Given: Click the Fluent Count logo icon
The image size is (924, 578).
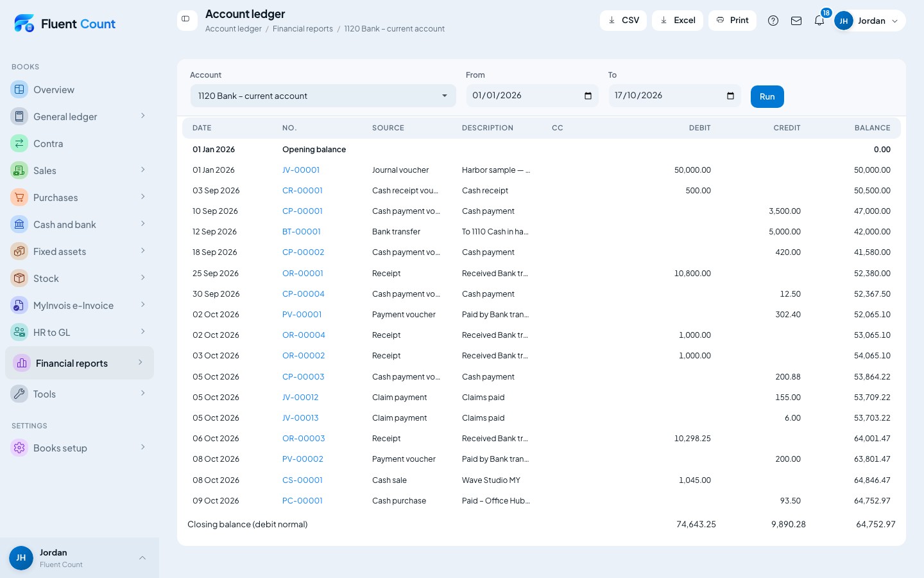Looking at the screenshot, I should (x=24, y=23).
